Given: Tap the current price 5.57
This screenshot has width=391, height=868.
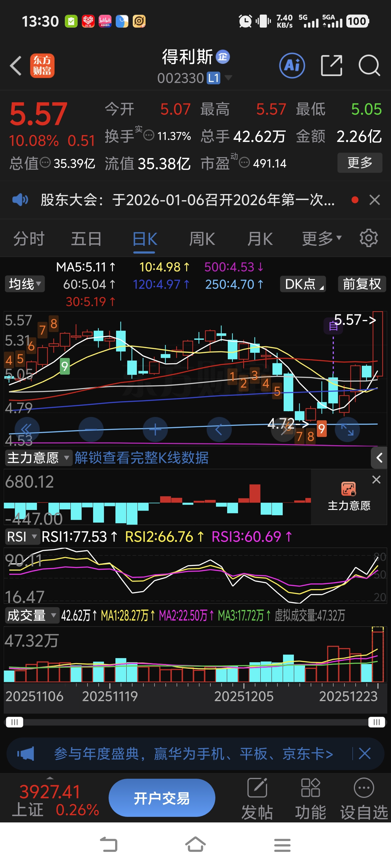Looking at the screenshot, I should 38,114.
